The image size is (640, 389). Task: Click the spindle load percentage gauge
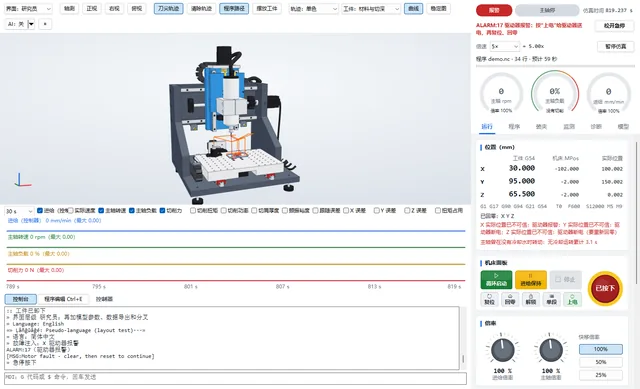[x=555, y=93]
